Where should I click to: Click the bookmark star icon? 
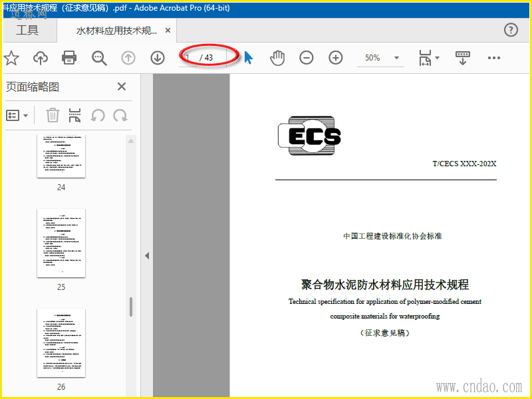pyautogui.click(x=11, y=58)
